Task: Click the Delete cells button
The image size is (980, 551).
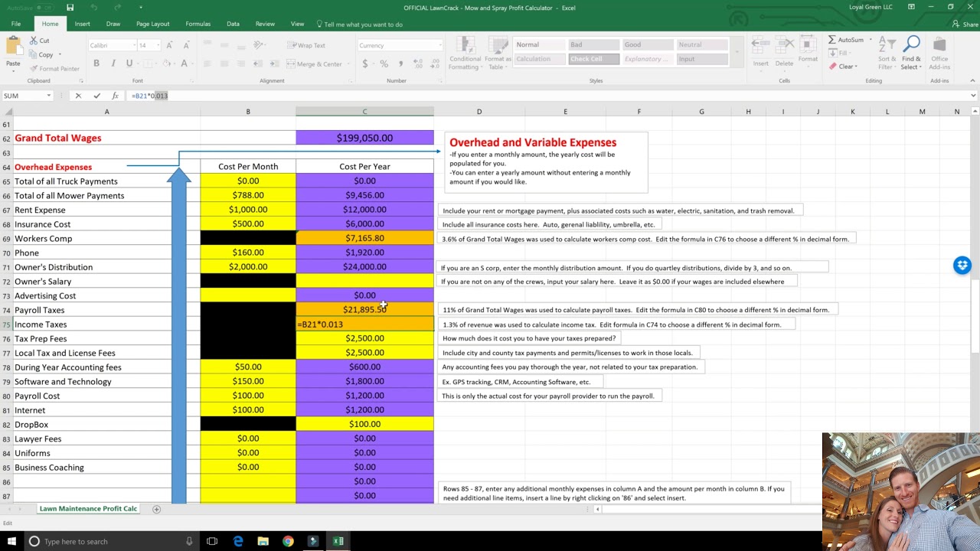Action: tap(784, 54)
